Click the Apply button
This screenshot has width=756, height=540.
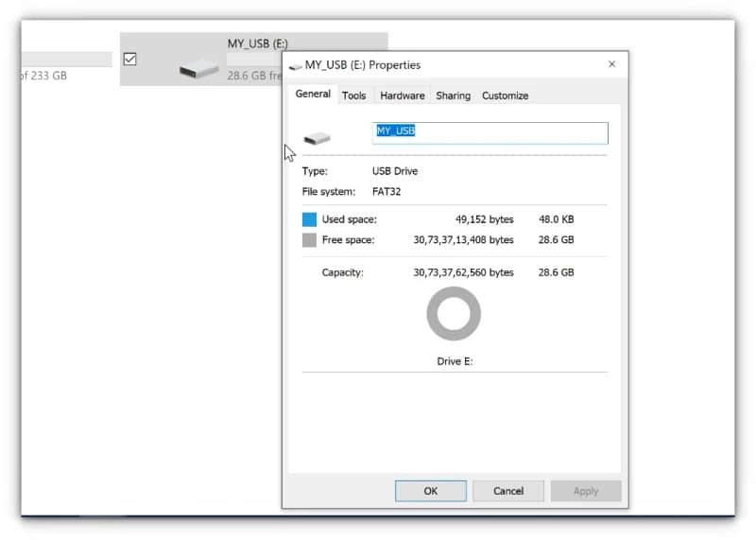(586, 491)
